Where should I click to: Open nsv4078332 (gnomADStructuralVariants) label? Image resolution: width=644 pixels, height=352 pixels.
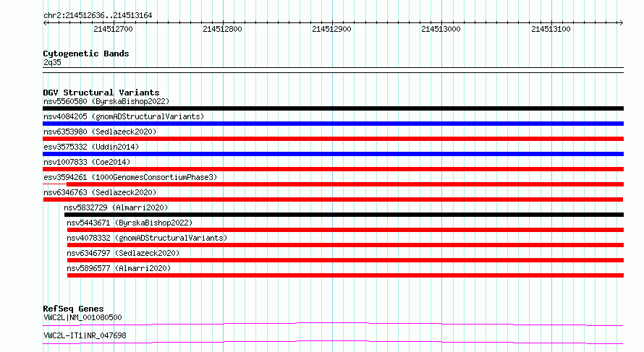147,238
